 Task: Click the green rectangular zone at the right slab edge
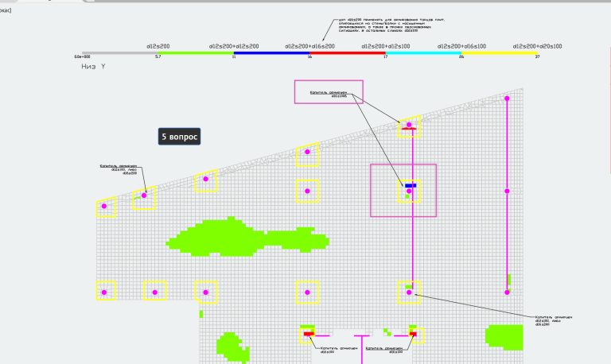pyautogui.click(x=504, y=337)
